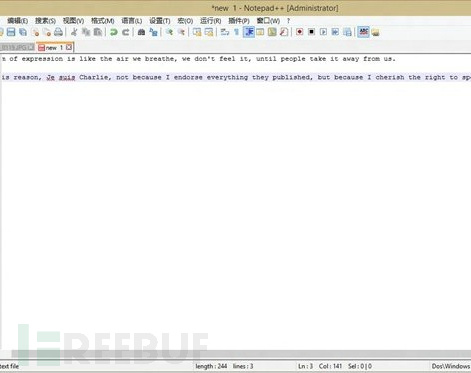
Task: Switch to the inactive JPG tab
Action: [x=17, y=48]
